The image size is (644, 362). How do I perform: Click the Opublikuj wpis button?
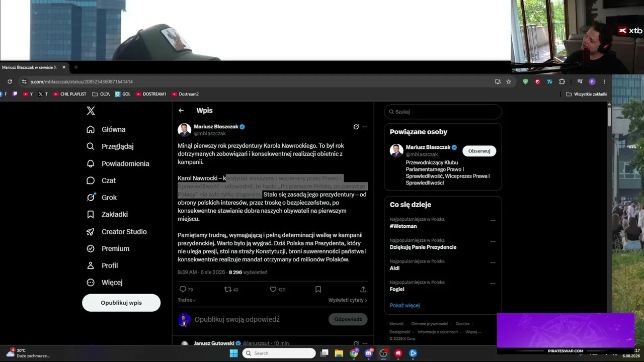(x=121, y=303)
